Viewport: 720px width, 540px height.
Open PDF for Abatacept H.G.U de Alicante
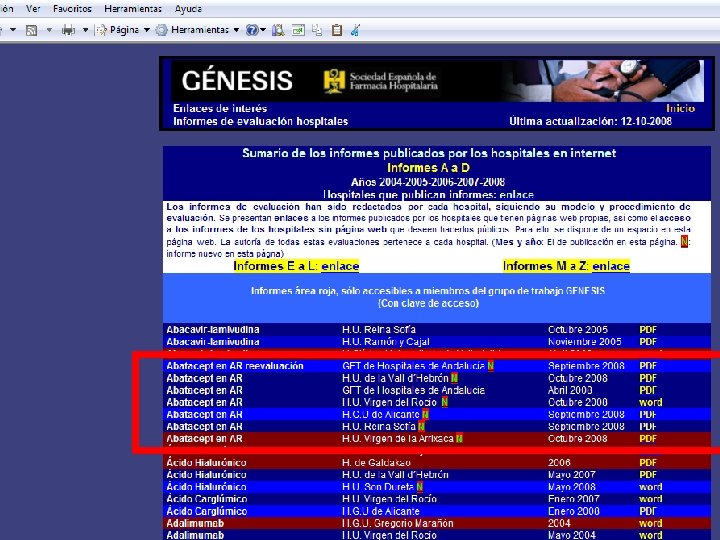648,415
